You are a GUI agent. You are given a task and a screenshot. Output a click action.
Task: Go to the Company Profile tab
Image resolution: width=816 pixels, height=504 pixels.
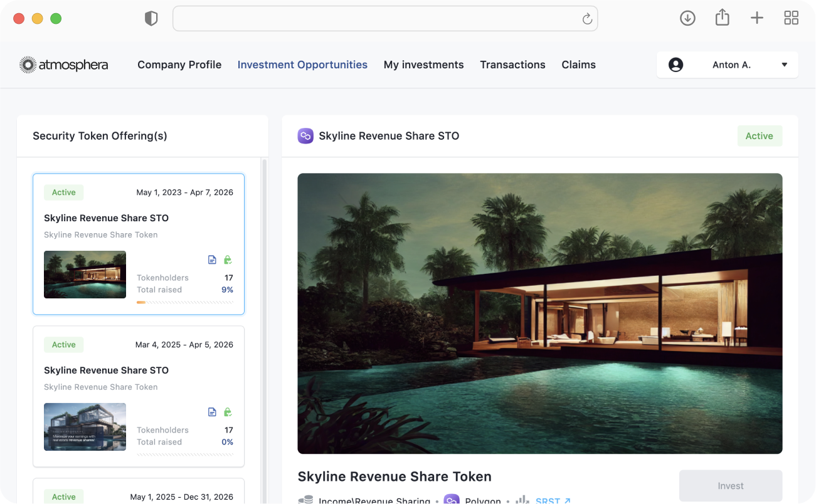179,65
